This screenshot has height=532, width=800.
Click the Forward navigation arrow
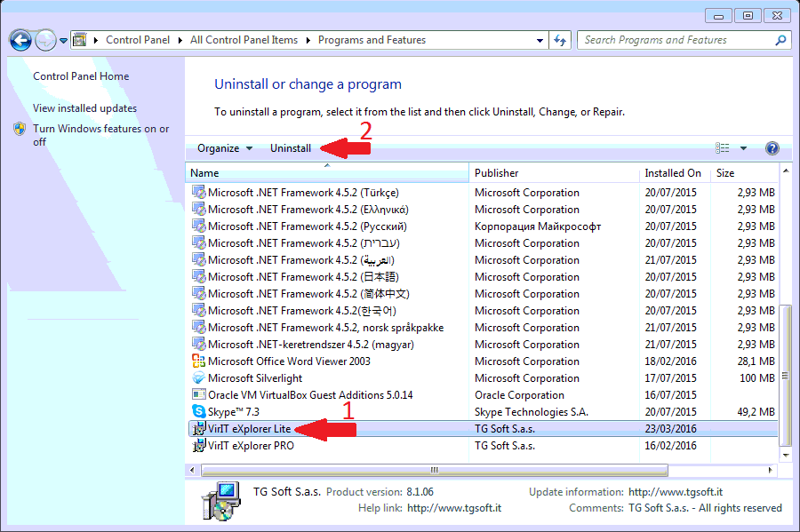(45, 40)
